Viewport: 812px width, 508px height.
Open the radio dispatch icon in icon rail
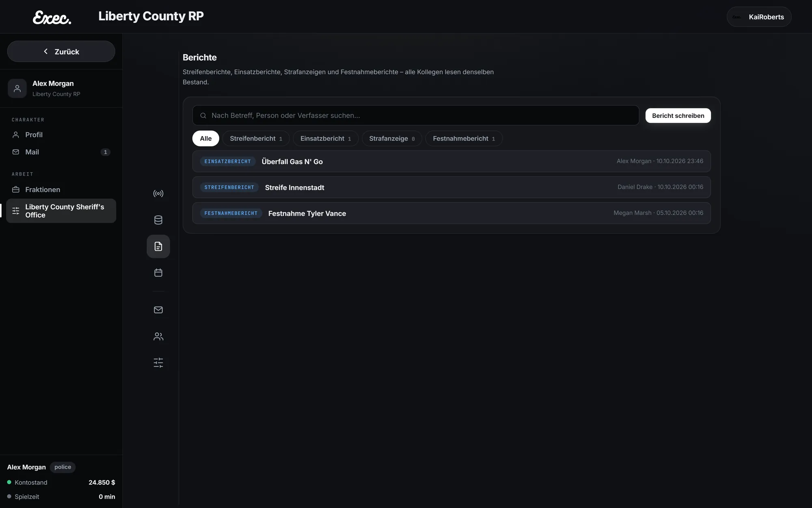coord(158,193)
